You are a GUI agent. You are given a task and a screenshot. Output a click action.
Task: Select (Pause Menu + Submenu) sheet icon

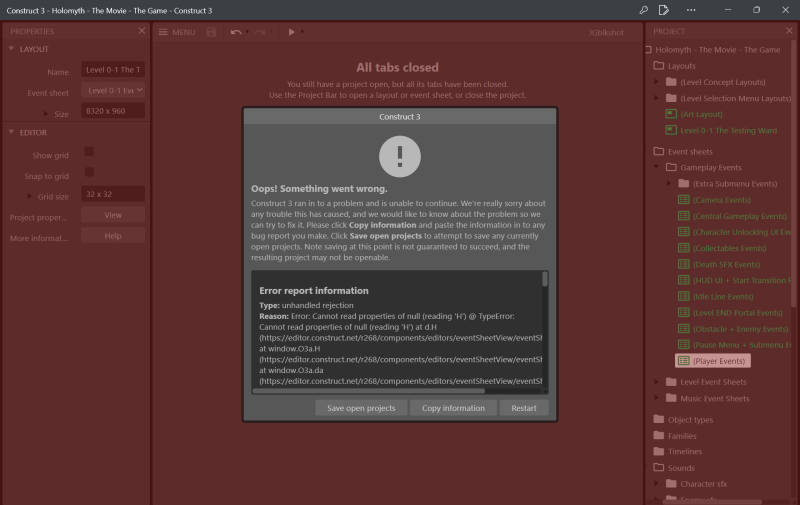click(x=684, y=345)
